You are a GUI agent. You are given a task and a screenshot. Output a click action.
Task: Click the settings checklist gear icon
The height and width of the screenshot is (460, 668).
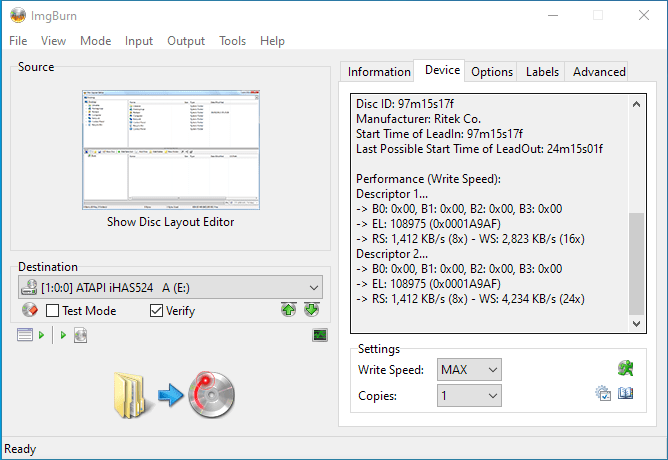coord(603,393)
